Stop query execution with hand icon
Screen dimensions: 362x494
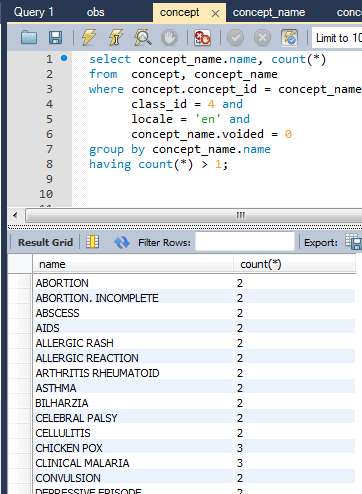click(169, 37)
